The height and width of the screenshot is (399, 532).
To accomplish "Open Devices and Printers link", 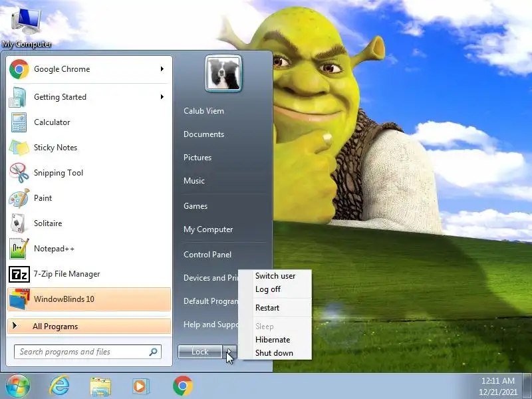I will click(210, 278).
